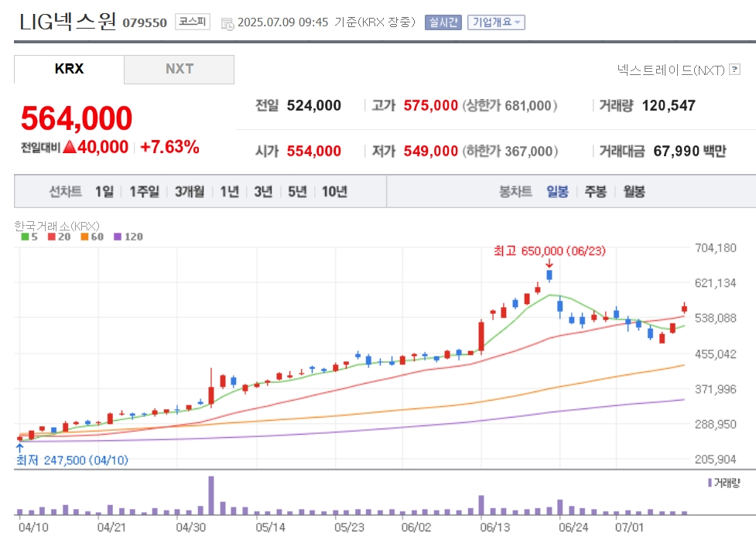The image size is (756, 543).
Task: Select the 일봉 daily candle chart
Action: point(557,192)
